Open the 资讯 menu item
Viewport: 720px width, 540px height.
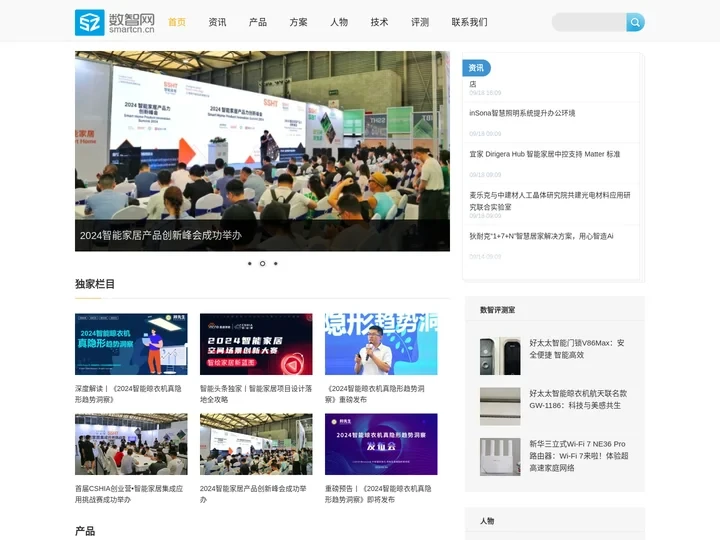217,22
